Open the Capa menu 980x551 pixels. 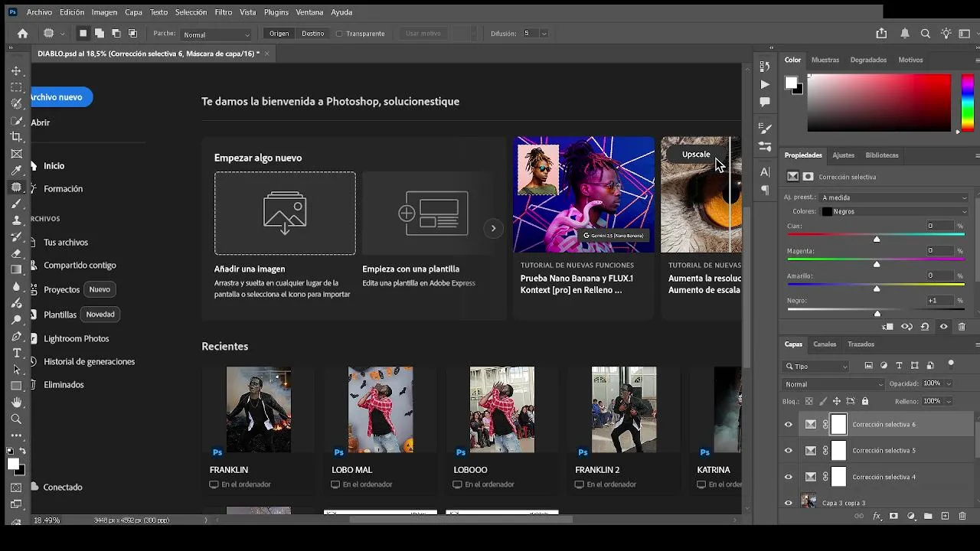coord(133,12)
